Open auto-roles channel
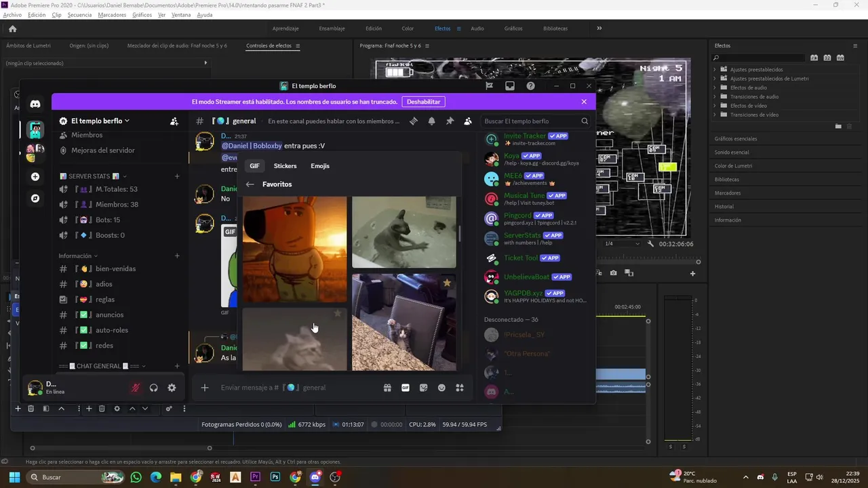Viewport: 868px width, 488px height. coord(112,330)
